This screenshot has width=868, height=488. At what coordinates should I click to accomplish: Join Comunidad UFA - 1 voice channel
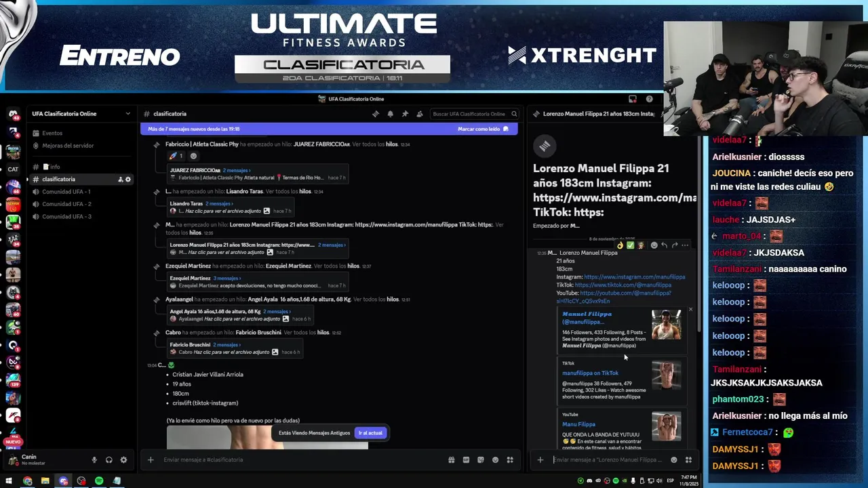[x=81, y=192]
